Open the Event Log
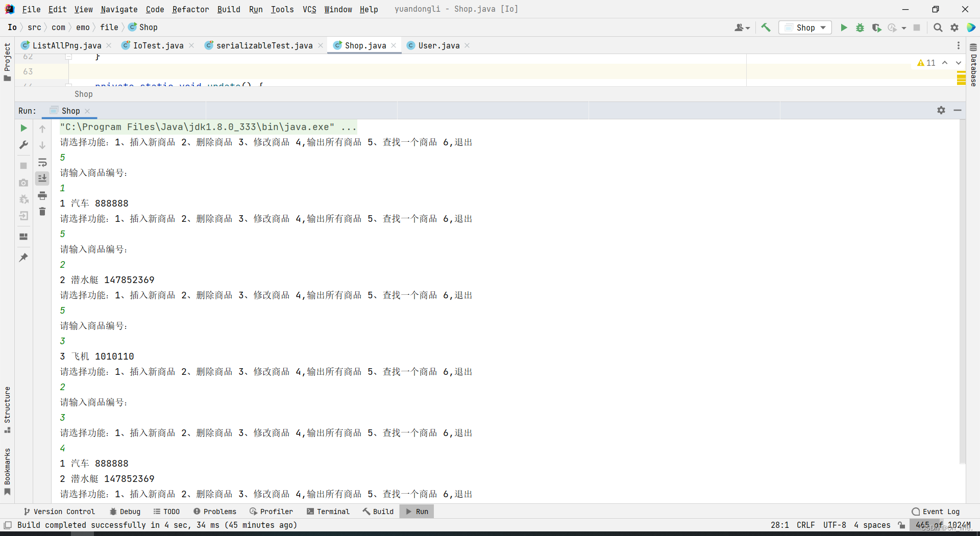Viewport: 980px width, 536px height. [x=936, y=512]
